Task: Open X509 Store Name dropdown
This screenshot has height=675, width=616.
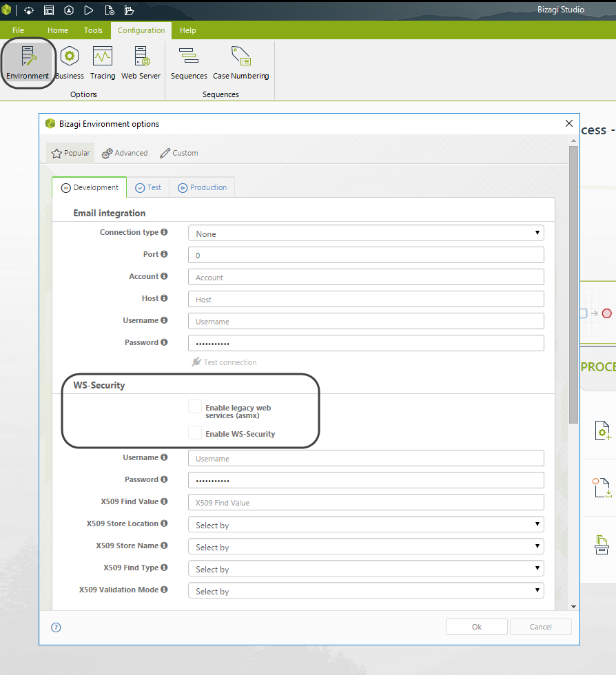Action: [366, 546]
